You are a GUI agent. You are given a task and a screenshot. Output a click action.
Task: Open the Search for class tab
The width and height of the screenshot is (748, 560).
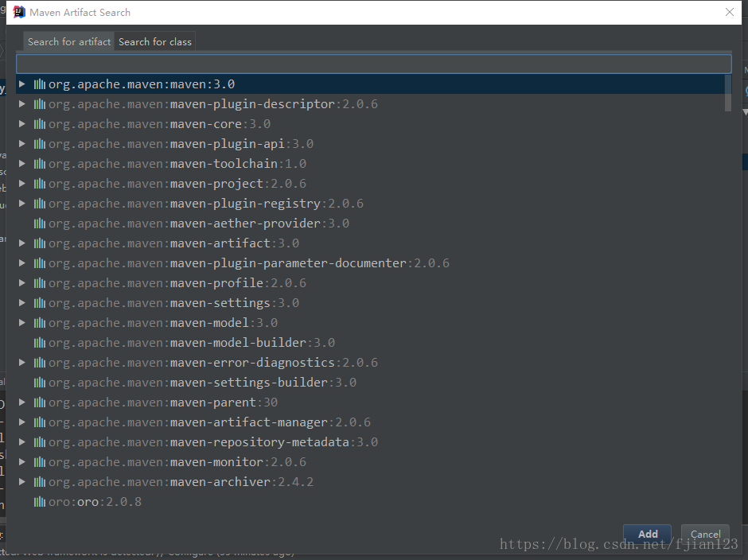pos(155,42)
